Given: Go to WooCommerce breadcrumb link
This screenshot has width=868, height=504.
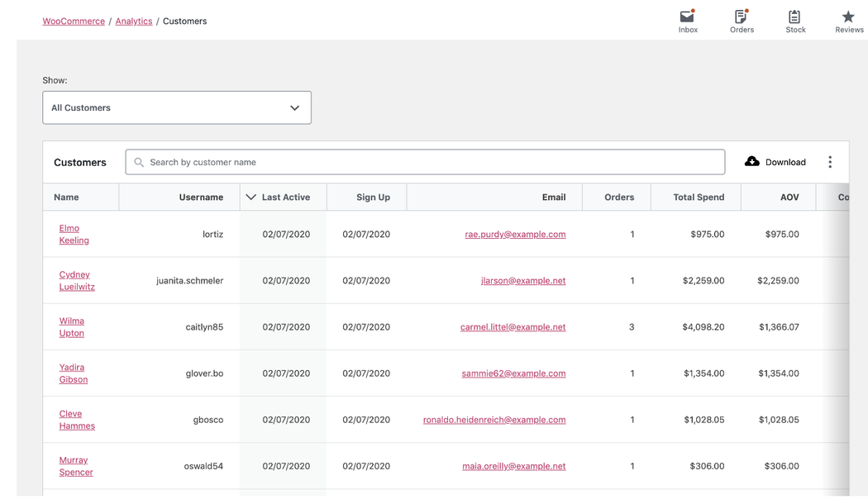Looking at the screenshot, I should [74, 21].
